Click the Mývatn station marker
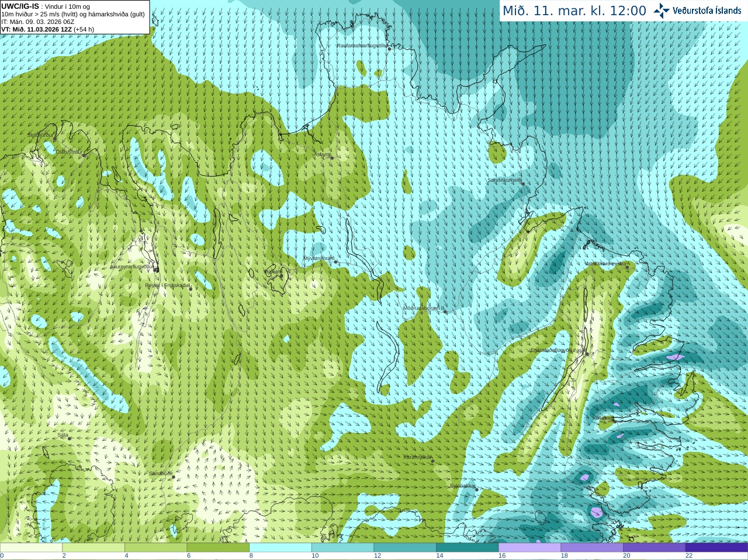The height and width of the screenshot is (560, 748). (281, 275)
